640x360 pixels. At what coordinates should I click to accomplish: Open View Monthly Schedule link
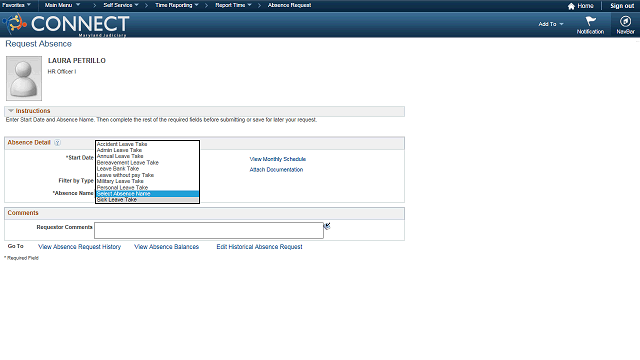(x=278, y=159)
